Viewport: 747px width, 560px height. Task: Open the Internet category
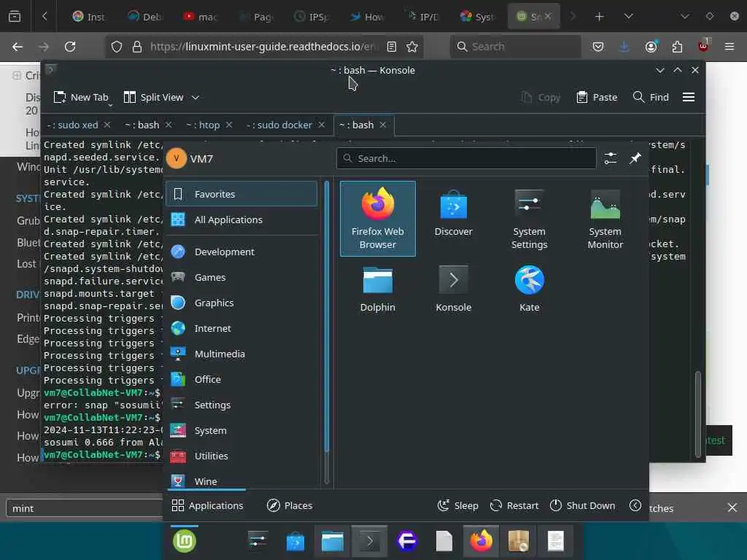(241, 328)
